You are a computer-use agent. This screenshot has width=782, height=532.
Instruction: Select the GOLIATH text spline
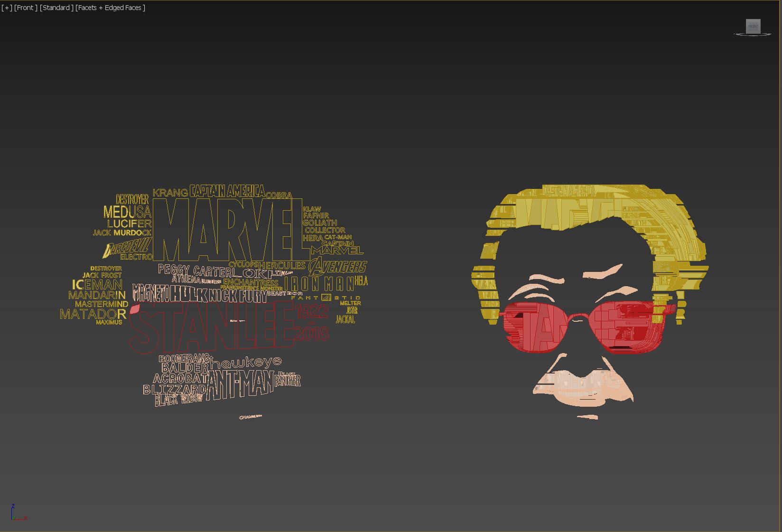click(320, 223)
